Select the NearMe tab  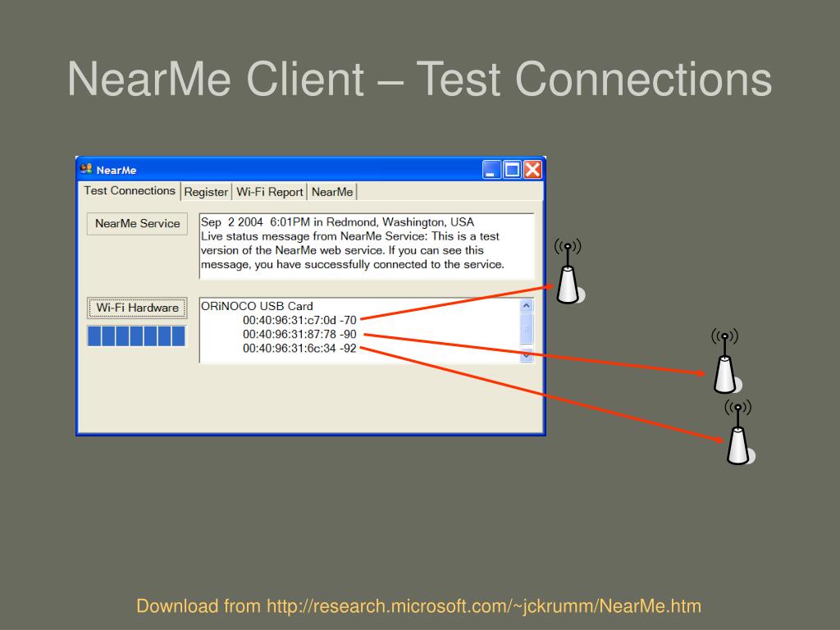point(332,192)
